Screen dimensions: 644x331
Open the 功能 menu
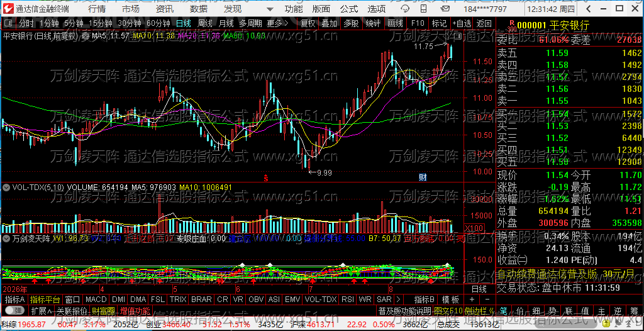pos(294,9)
